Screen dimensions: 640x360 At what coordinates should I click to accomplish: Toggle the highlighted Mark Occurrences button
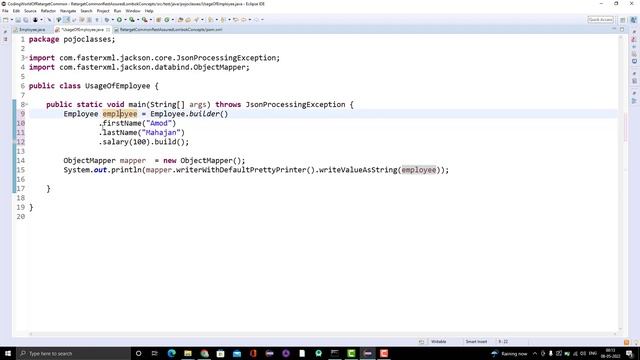click(x=66, y=20)
